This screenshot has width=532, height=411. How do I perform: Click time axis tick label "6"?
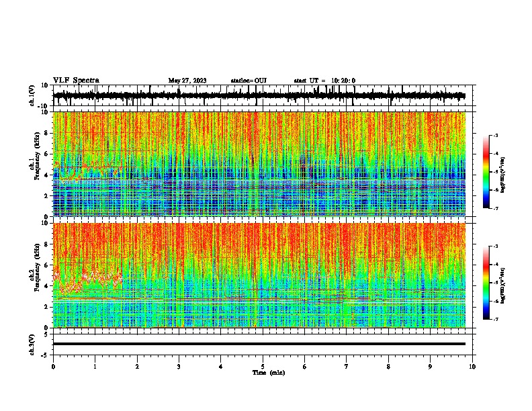[x=305, y=367]
